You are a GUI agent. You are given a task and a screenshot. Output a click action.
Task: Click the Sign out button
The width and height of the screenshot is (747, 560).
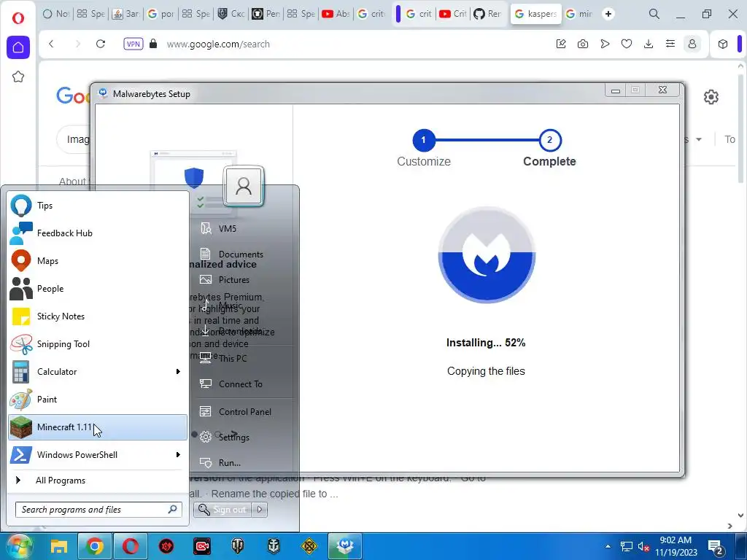(x=222, y=510)
